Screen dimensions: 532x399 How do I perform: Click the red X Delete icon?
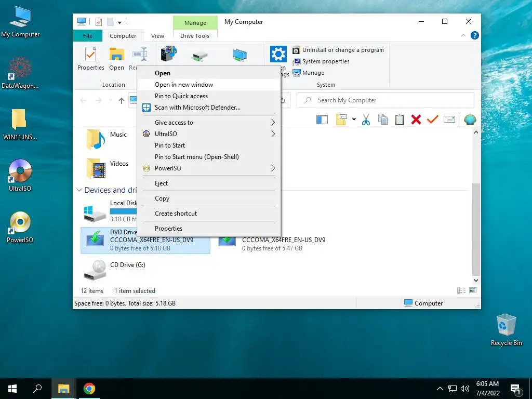click(416, 119)
